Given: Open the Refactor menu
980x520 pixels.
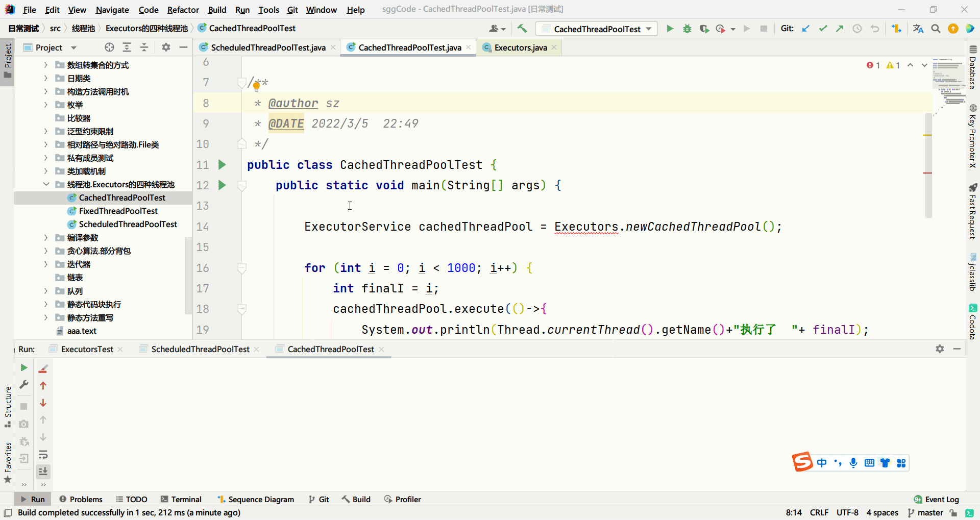Looking at the screenshot, I should [183, 10].
